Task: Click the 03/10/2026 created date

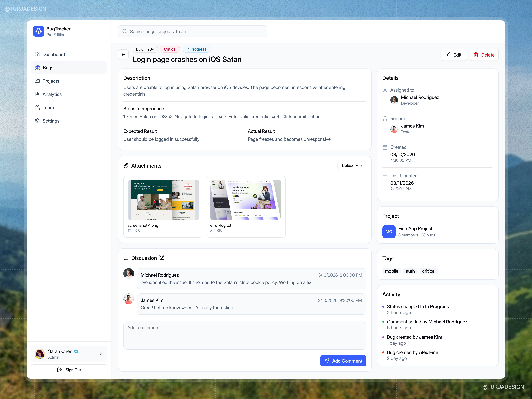Action: (x=402, y=154)
